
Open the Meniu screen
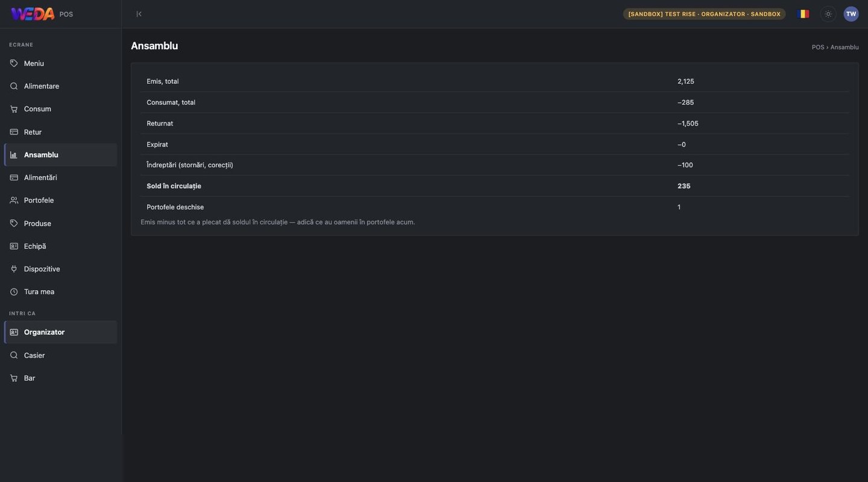point(60,63)
